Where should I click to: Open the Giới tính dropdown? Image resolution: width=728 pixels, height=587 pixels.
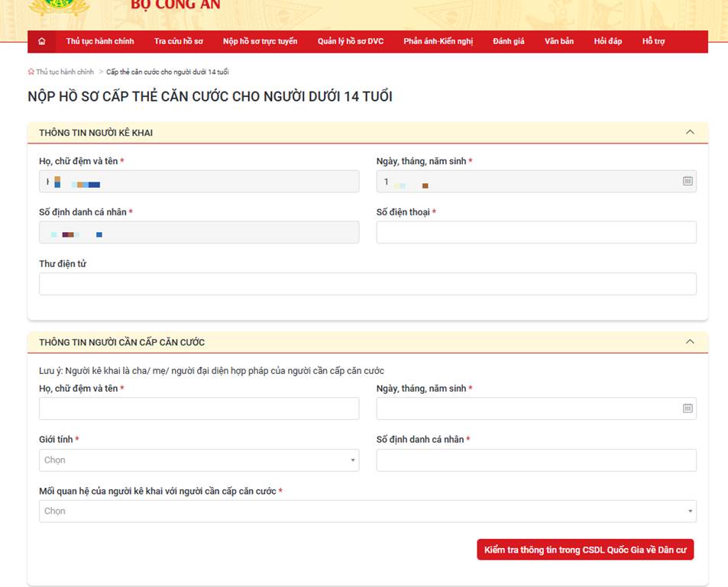click(199, 460)
